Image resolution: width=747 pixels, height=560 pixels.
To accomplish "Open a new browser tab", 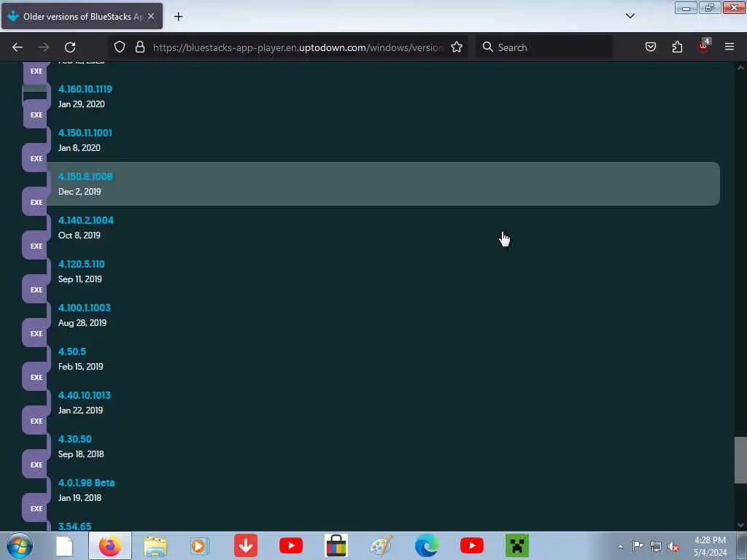I will point(178,17).
